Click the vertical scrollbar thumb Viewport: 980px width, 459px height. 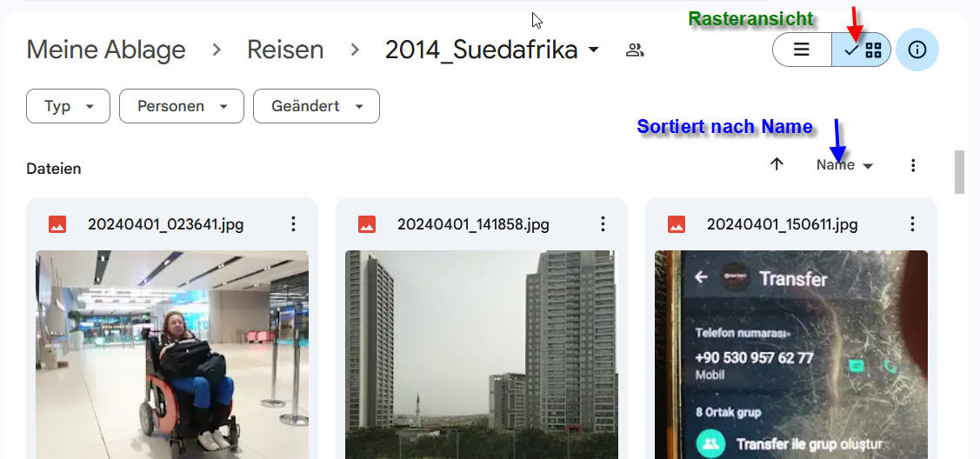click(959, 172)
